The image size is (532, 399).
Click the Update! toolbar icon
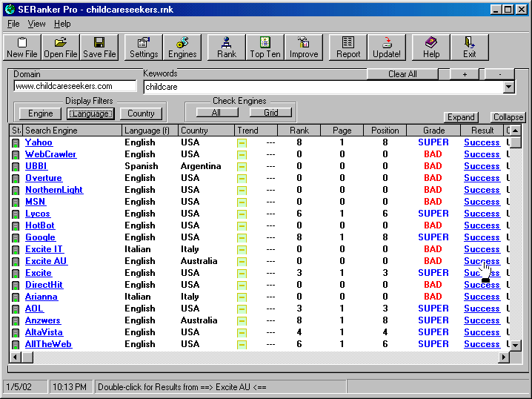tap(387, 47)
